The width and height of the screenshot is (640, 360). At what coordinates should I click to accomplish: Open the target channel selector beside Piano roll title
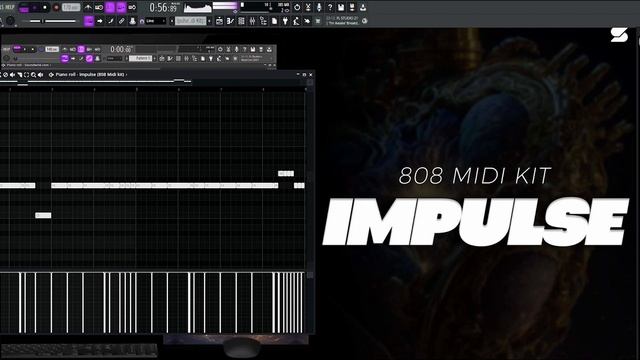(51, 75)
